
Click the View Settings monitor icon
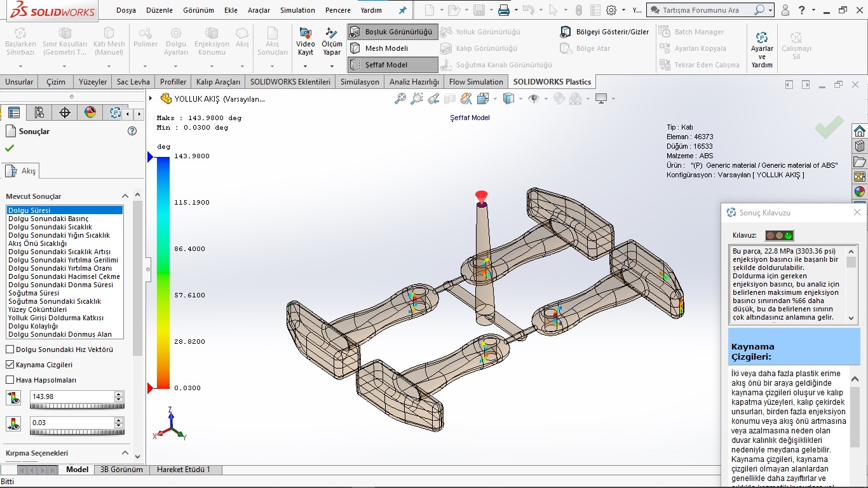(601, 98)
